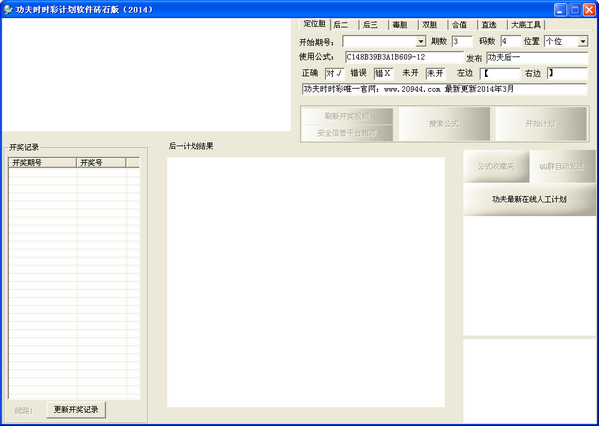The image size is (599, 426).
Task: Click the app icon in title bar
Action: pyautogui.click(x=8, y=9)
